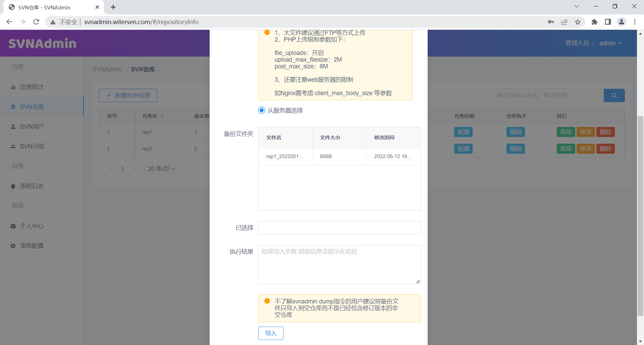Click 编辑 hooks button for rep1
644x345 pixels.
[516, 132]
